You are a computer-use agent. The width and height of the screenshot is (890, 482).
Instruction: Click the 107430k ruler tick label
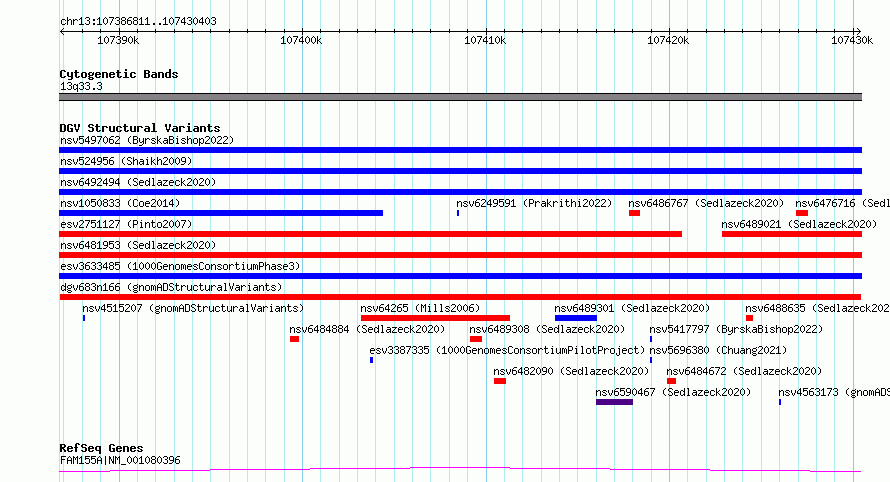[x=852, y=40]
